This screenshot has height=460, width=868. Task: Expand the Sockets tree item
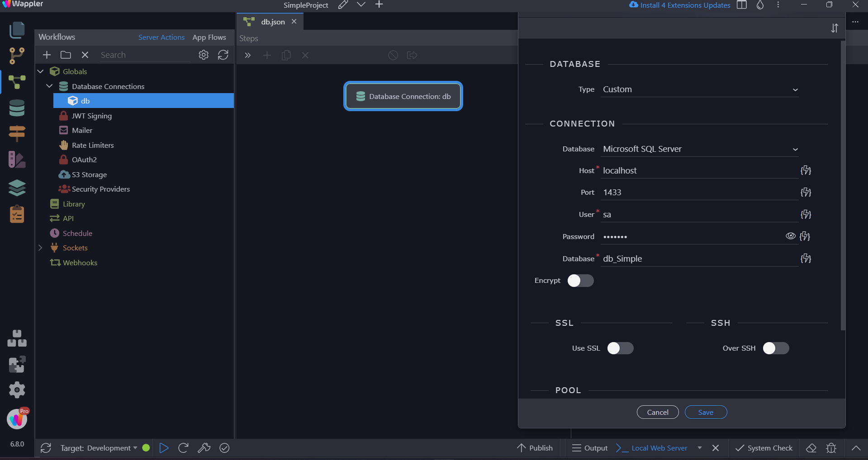pyautogui.click(x=40, y=248)
